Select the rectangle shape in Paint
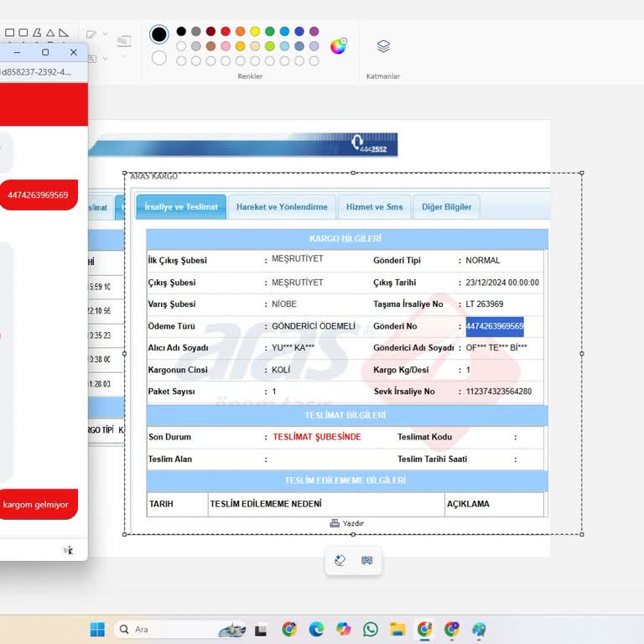 [x=10, y=33]
